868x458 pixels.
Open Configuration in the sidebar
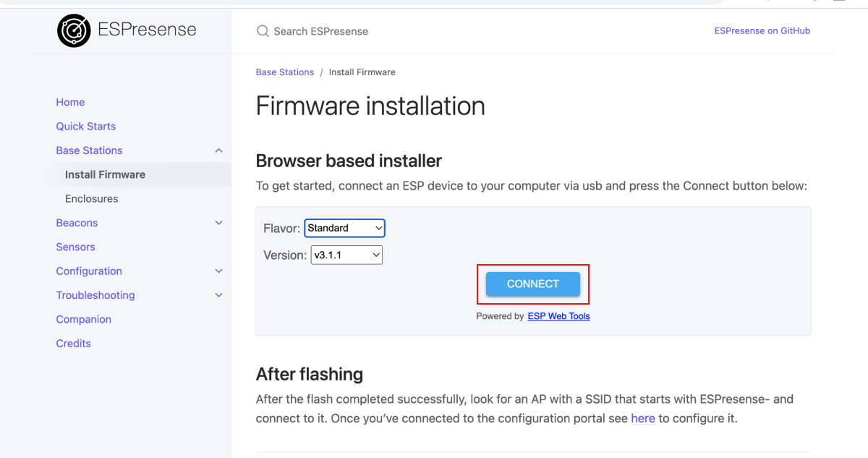[x=89, y=271]
